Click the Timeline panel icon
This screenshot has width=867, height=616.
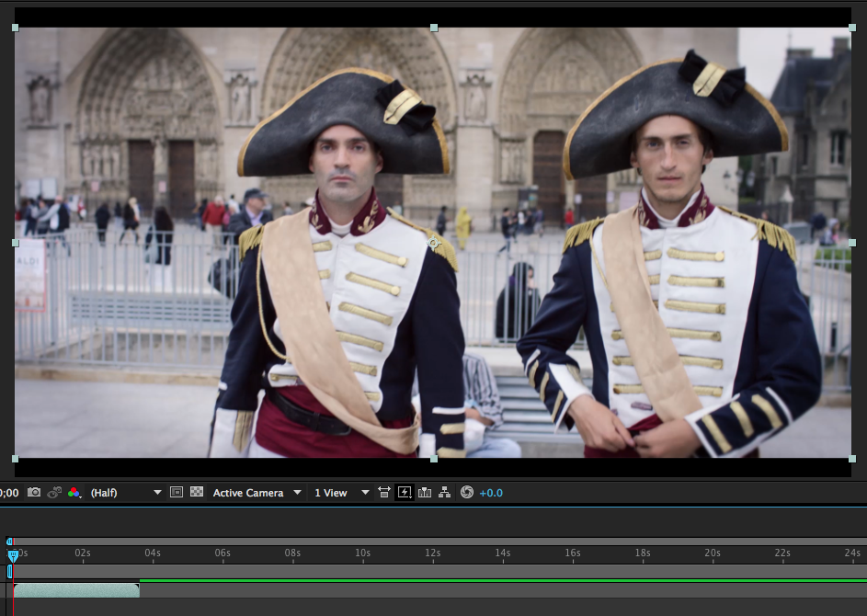[424, 492]
